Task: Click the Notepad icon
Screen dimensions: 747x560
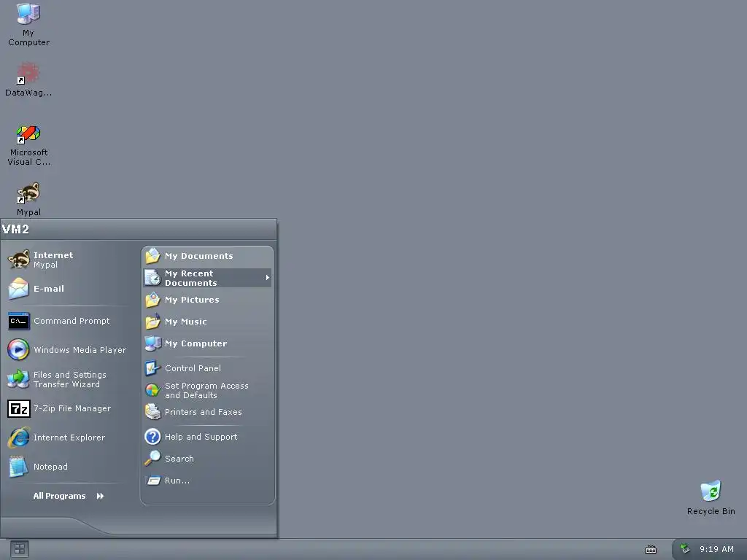Action: point(18,467)
